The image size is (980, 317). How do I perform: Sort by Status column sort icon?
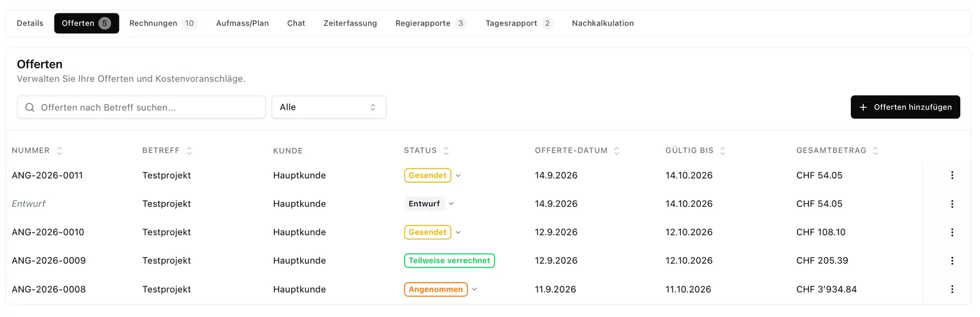click(x=447, y=151)
